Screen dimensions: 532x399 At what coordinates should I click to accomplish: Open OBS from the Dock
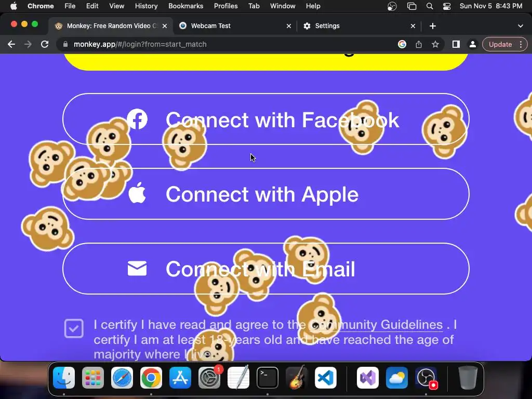[x=426, y=378]
